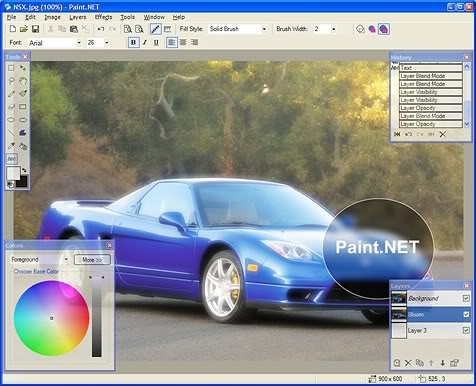Select the Rectangle shape tool

(23, 107)
